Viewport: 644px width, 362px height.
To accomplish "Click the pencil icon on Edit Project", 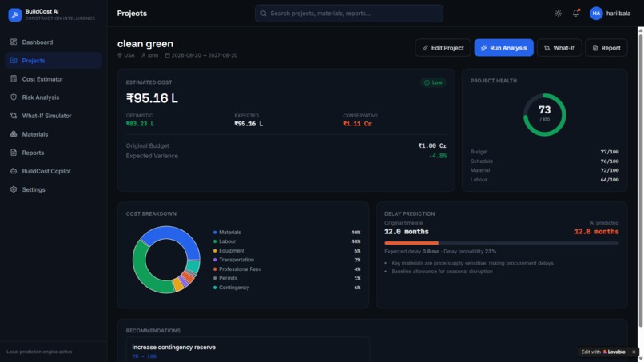I will [425, 48].
